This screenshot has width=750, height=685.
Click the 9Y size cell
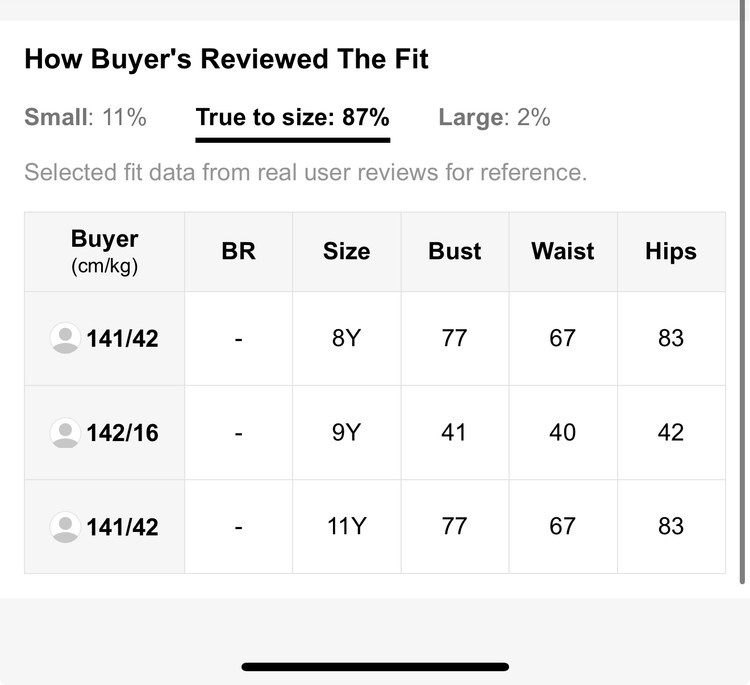pyautogui.click(x=346, y=432)
